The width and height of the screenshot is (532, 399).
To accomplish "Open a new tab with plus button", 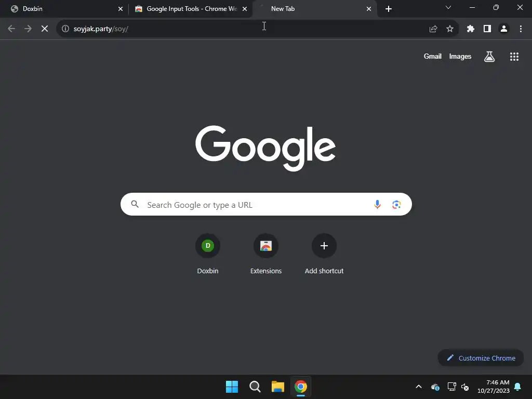I will (389, 9).
